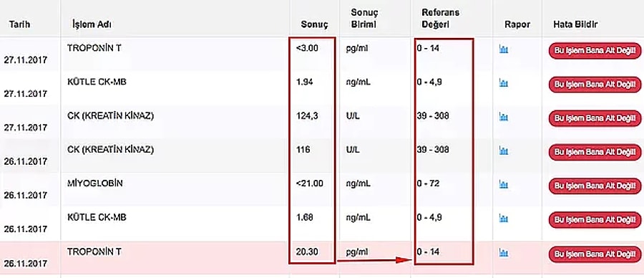The height and width of the screenshot is (278, 644).
Task: Report error on highlighted Troponin T 20.30 row
Action: (x=595, y=254)
